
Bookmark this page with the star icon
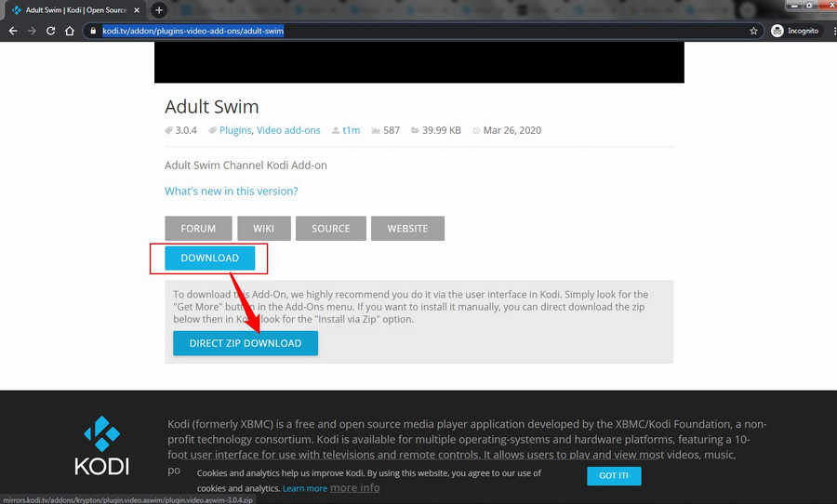click(x=753, y=31)
